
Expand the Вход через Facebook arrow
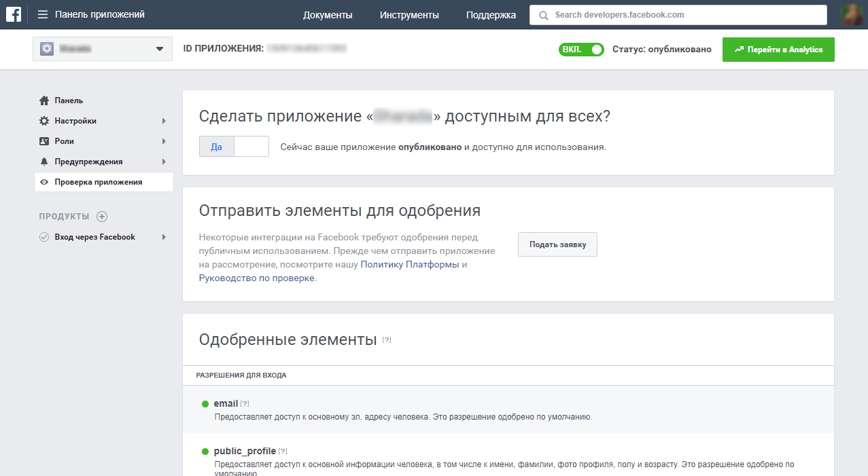(164, 237)
